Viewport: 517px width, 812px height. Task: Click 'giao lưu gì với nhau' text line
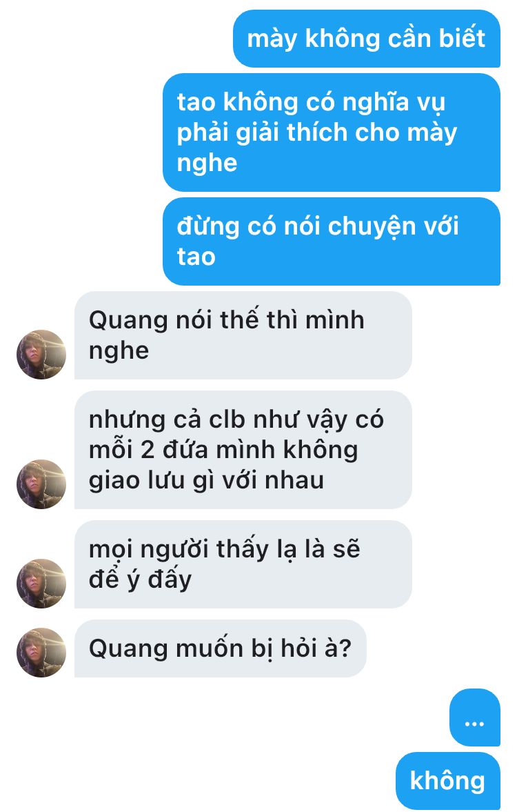(207, 481)
